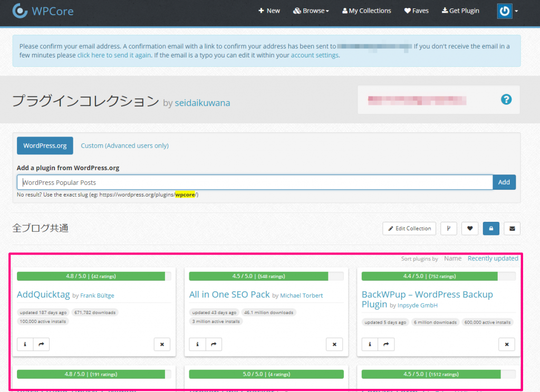Click the '46.1 million downloads' badge
Viewport: 540px width, 392px height.
tap(268, 312)
